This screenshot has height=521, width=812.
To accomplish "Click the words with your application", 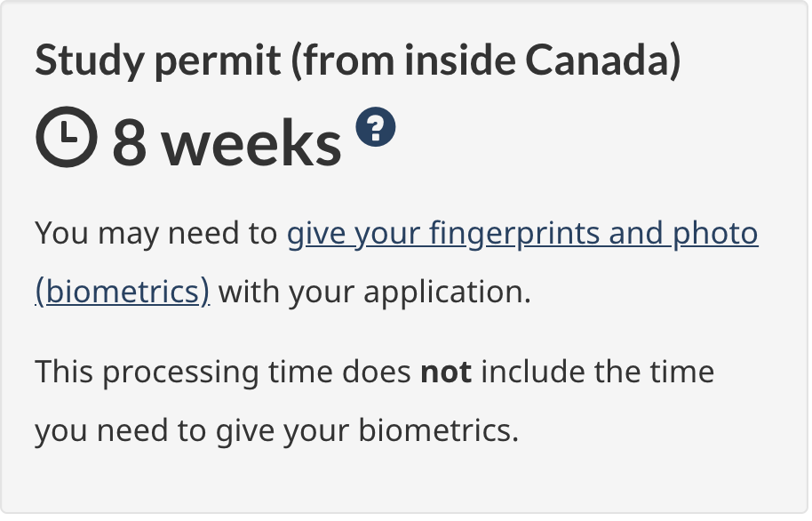I will [x=374, y=292].
